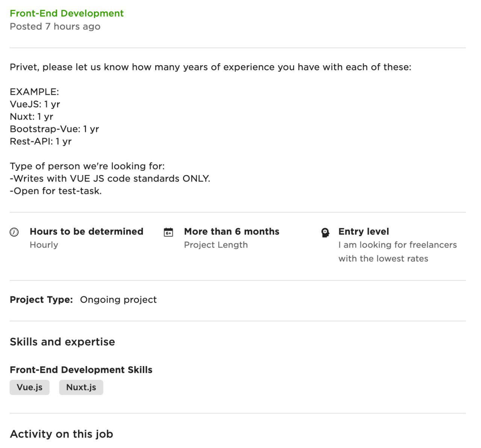Click the Rest-API: 1 yr line
Viewport: 481px width, 448px height.
pyautogui.click(x=41, y=141)
